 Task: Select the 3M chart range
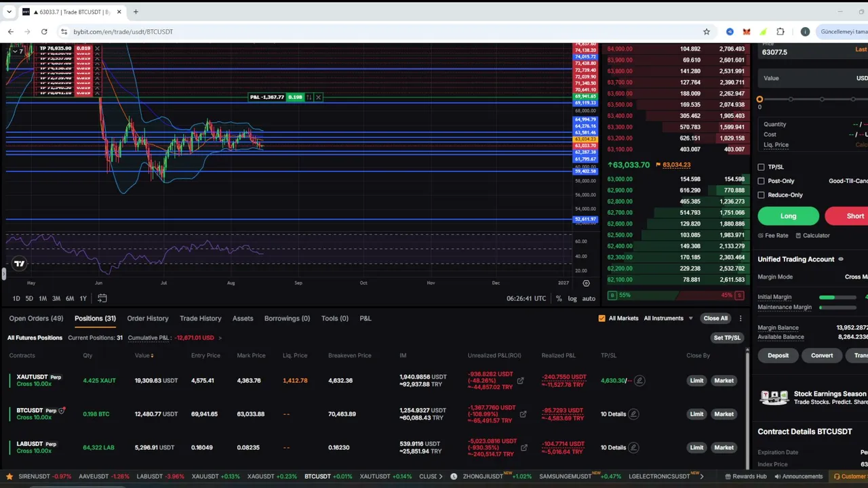56,299
